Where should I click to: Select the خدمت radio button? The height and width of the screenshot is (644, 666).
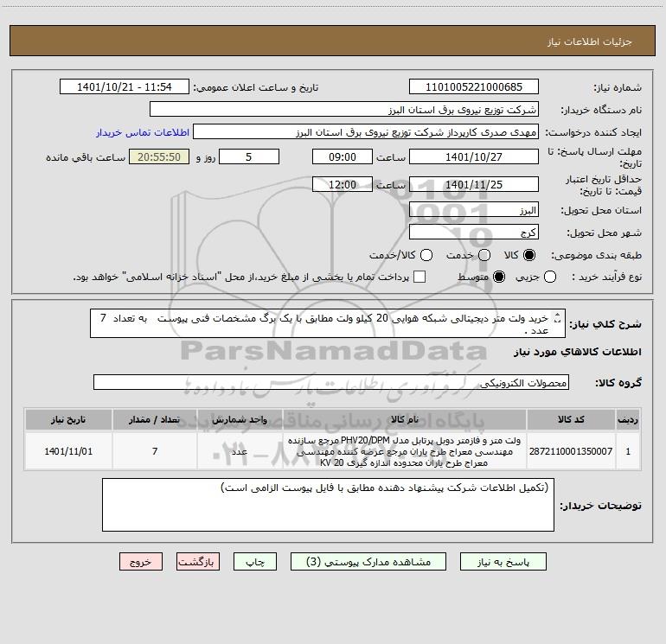coord(484,255)
